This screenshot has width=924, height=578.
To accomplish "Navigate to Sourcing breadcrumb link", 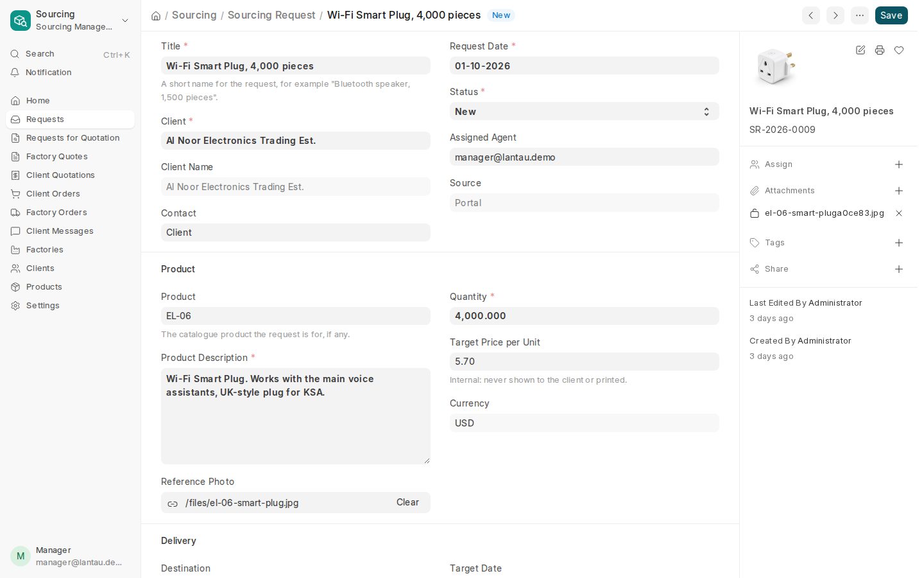I will 194,15.
